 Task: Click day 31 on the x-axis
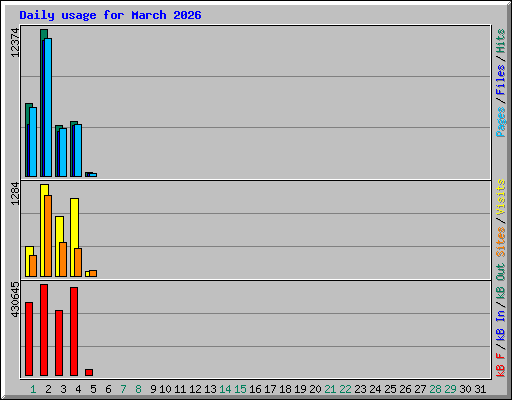480,389
